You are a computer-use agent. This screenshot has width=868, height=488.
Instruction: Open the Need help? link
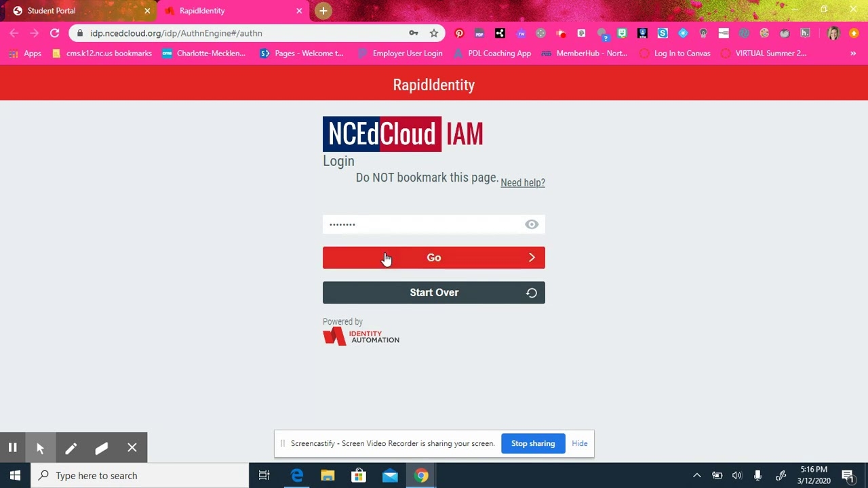[x=522, y=182]
